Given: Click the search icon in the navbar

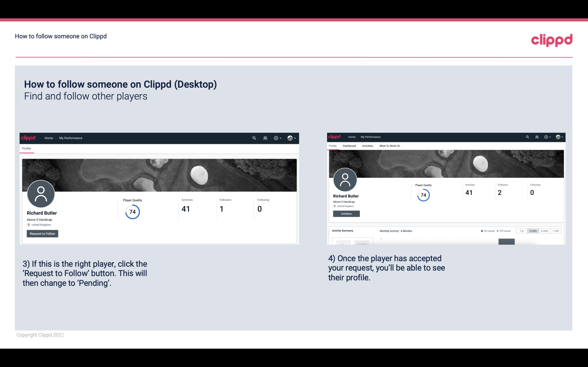Looking at the screenshot, I should tap(253, 138).
